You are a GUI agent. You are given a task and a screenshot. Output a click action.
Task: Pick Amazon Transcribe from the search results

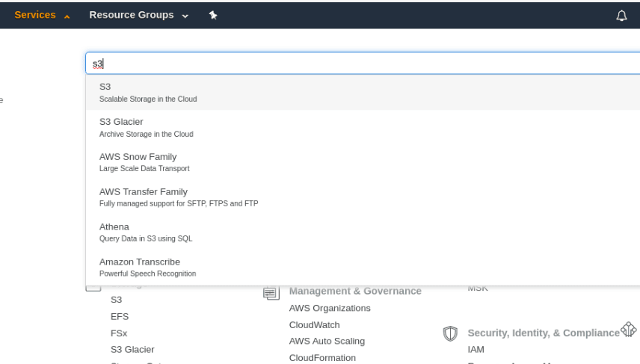pos(363,268)
